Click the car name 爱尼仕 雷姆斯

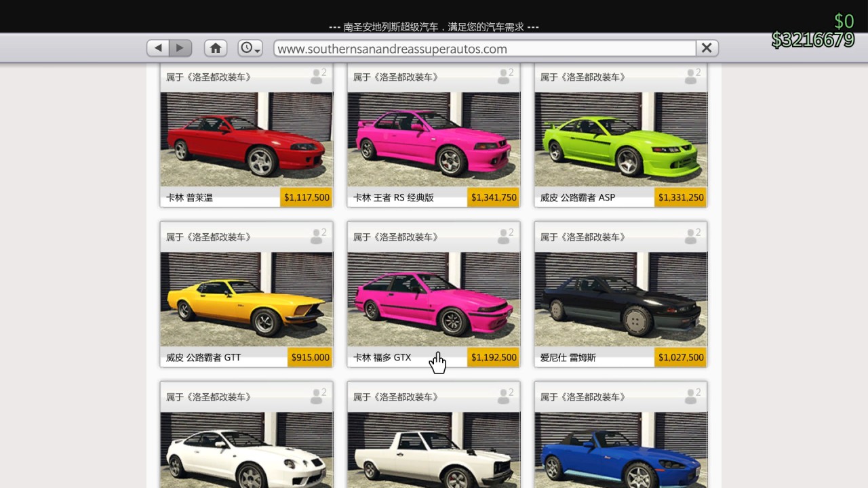click(x=568, y=357)
